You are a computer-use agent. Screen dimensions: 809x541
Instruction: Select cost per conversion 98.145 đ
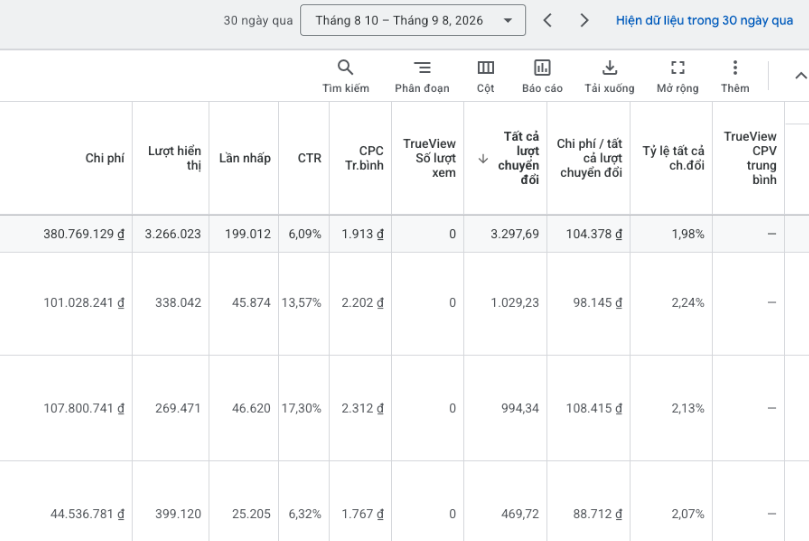[x=597, y=303]
